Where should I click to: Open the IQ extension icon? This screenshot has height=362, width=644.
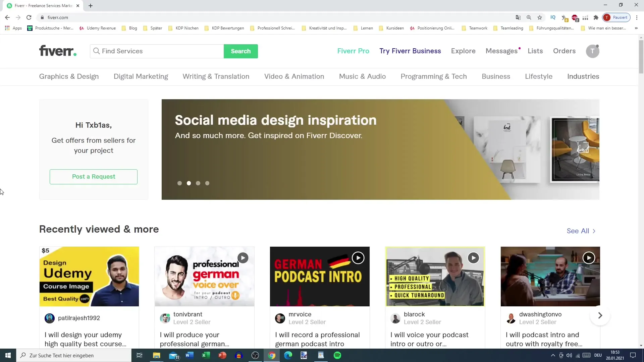tap(553, 17)
